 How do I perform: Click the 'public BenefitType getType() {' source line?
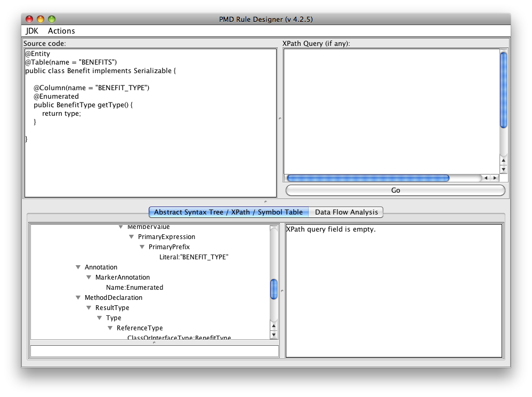point(83,105)
